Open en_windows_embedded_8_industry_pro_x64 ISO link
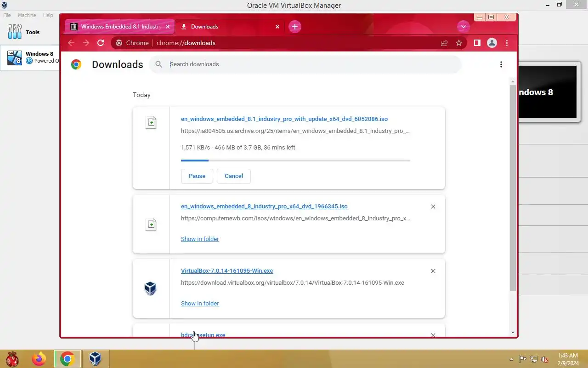 point(264,206)
